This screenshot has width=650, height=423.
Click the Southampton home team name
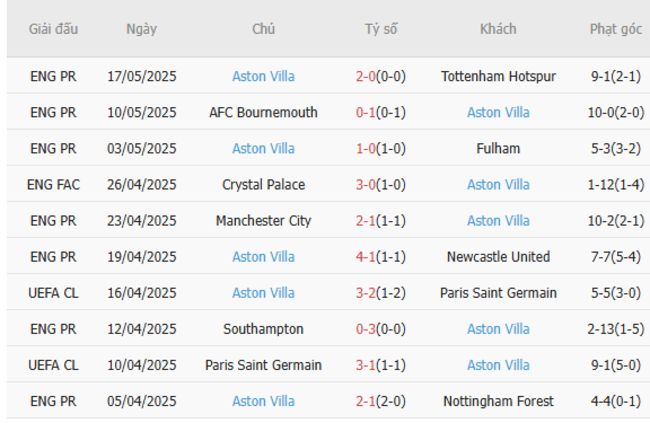click(263, 328)
